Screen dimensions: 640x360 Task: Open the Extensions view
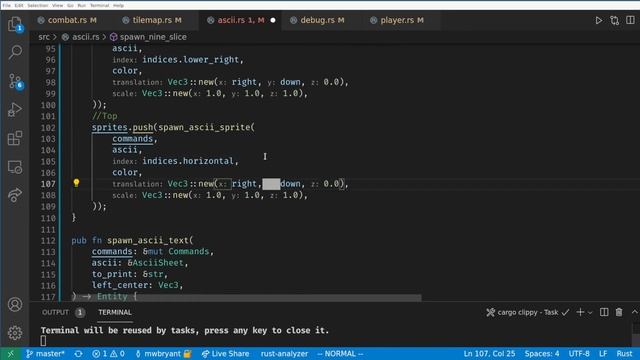(x=15, y=138)
